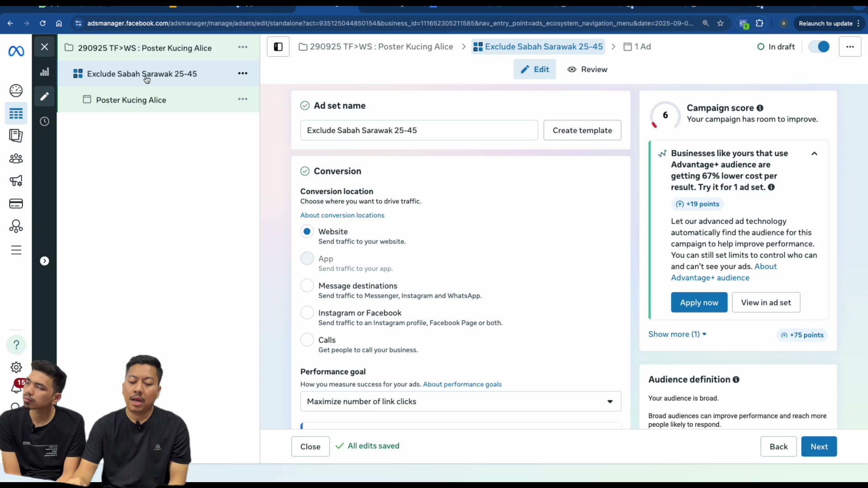The width and height of the screenshot is (868, 488).
Task: Select Instagram or Facebook radio option
Action: [x=307, y=313]
